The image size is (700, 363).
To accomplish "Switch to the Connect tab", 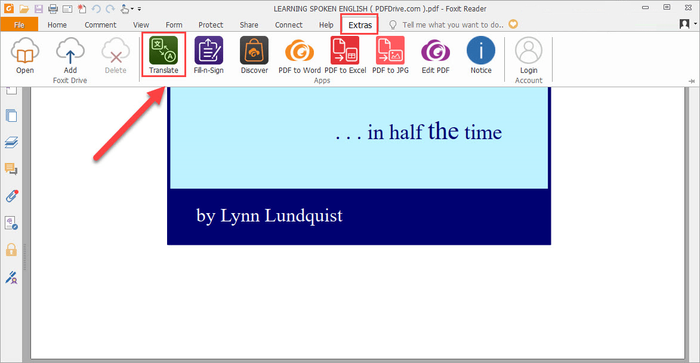I will point(288,25).
